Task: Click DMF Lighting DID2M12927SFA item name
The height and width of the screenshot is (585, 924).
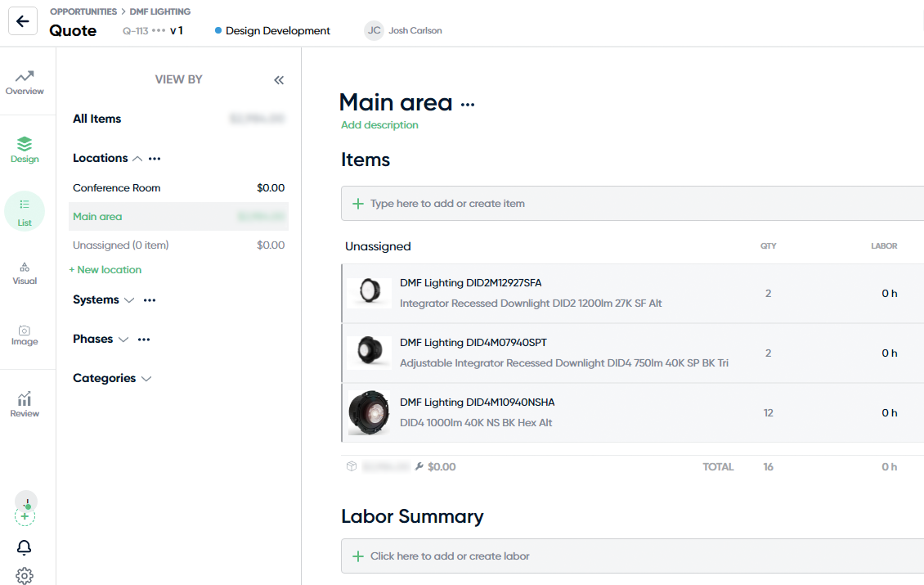Action: (x=470, y=283)
